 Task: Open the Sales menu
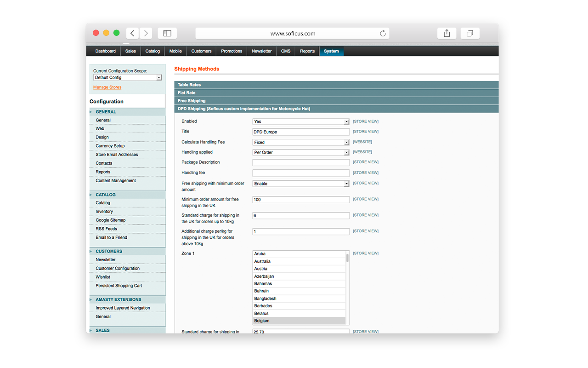click(130, 51)
